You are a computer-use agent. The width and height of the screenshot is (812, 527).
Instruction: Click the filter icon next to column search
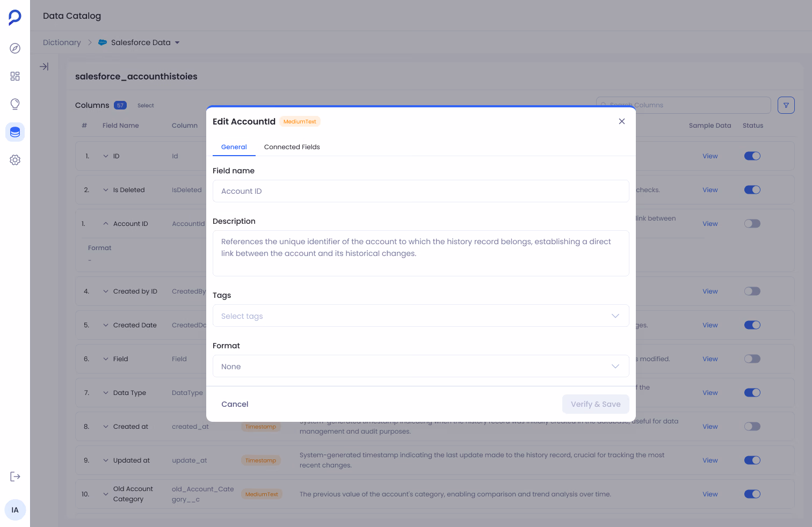[x=786, y=105]
